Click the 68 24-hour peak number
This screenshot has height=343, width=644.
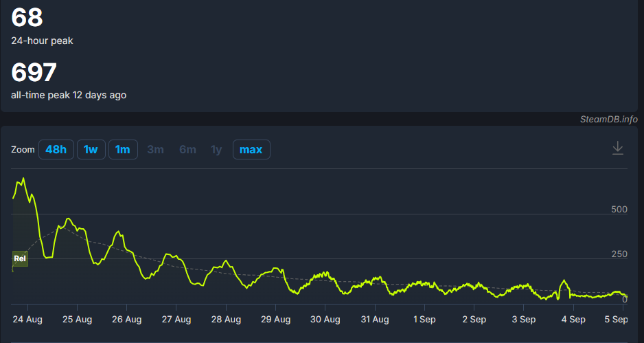pos(27,17)
